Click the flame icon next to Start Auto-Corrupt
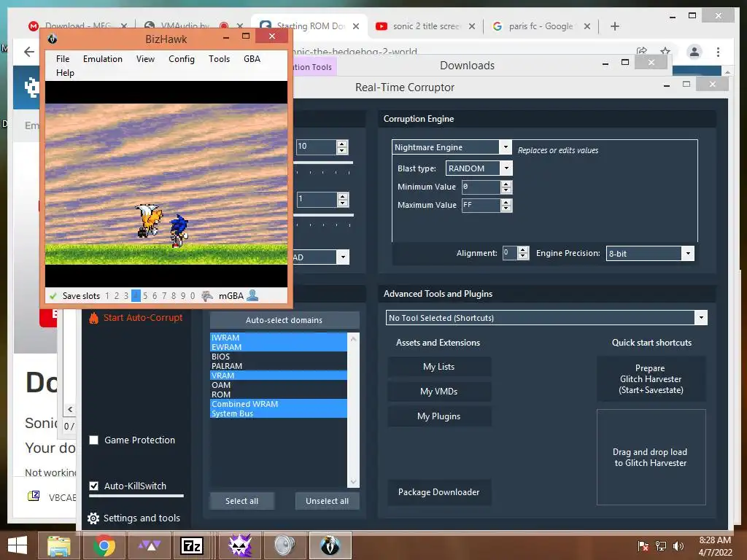The width and height of the screenshot is (747, 560). (x=94, y=318)
